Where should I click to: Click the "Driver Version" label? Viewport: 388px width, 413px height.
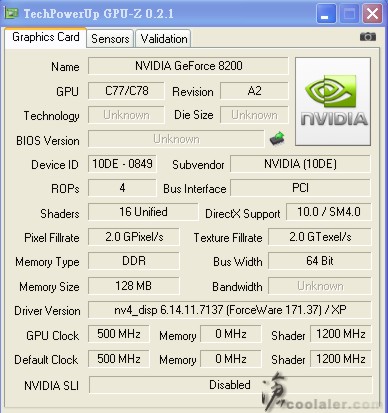coord(47,311)
